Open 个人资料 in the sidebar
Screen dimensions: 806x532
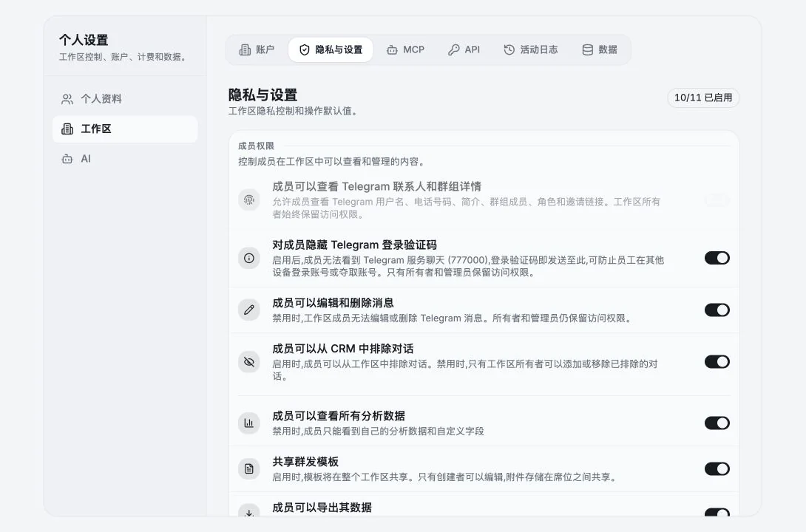pyautogui.click(x=125, y=98)
